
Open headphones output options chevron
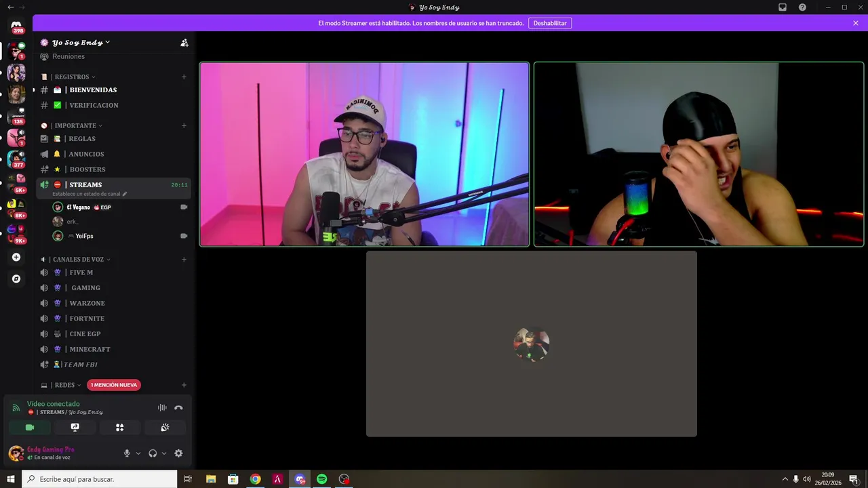(x=164, y=453)
